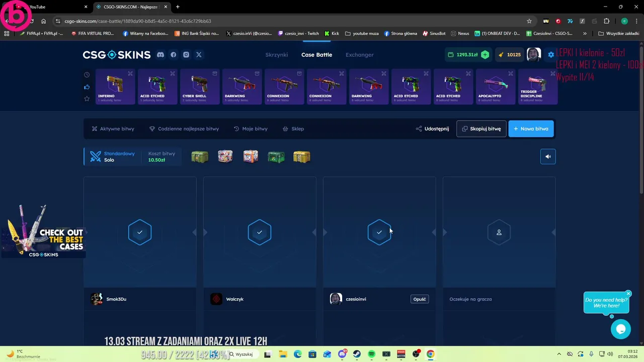
Task: Switch to the Exchanger tab
Action: point(360,55)
